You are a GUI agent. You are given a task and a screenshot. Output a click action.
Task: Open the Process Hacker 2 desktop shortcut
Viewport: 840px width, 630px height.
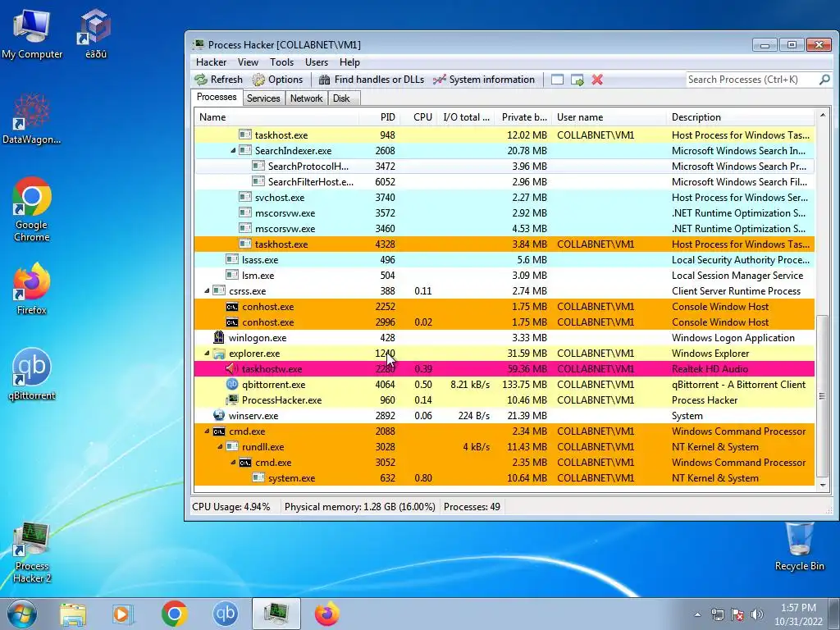pos(32,554)
